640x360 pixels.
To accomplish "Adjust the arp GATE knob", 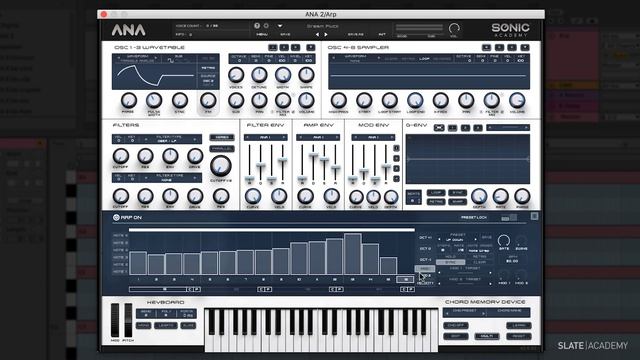I will pyautogui.click(x=504, y=240).
